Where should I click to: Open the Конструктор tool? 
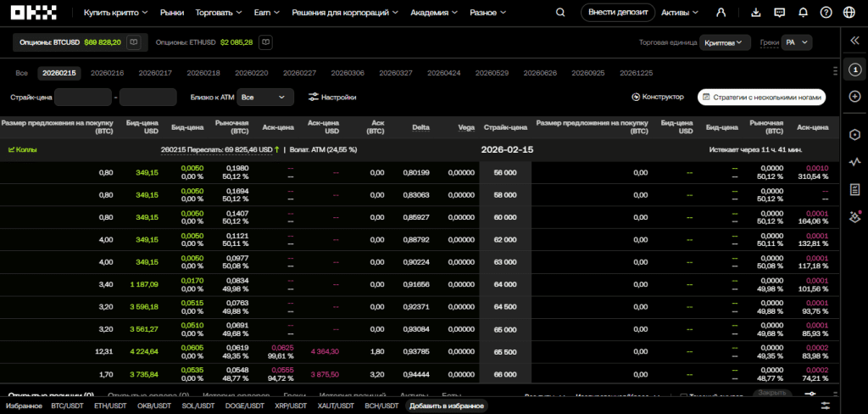click(658, 97)
